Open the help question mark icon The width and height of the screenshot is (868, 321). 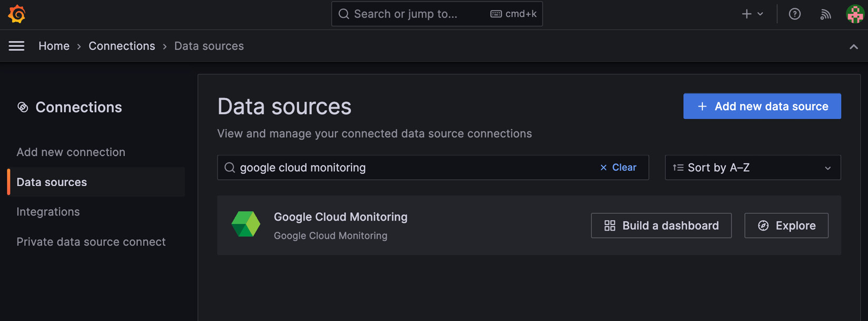point(794,14)
